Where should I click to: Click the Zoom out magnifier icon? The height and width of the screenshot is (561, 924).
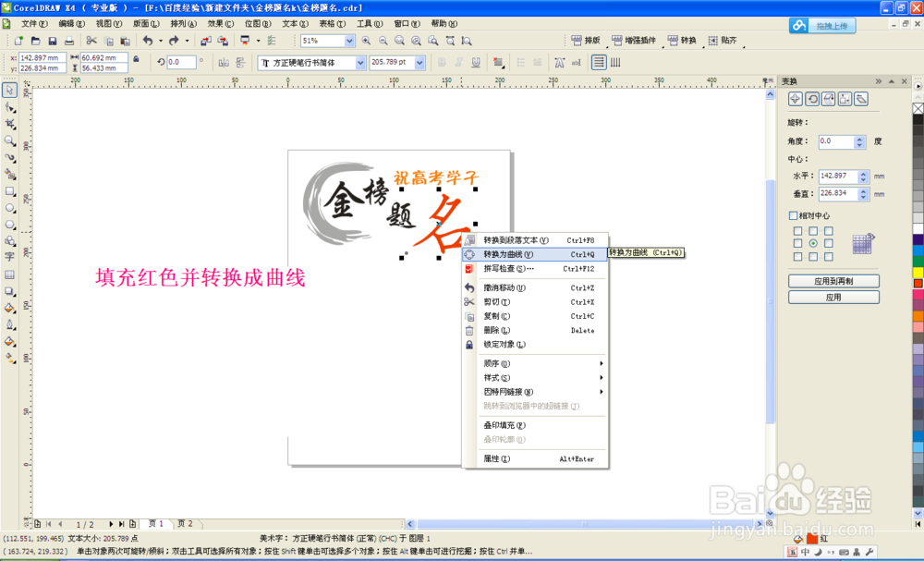click(383, 41)
